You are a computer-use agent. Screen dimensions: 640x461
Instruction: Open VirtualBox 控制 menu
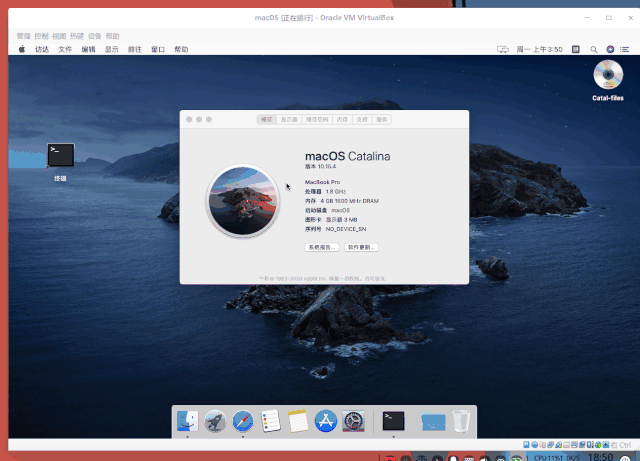41,36
